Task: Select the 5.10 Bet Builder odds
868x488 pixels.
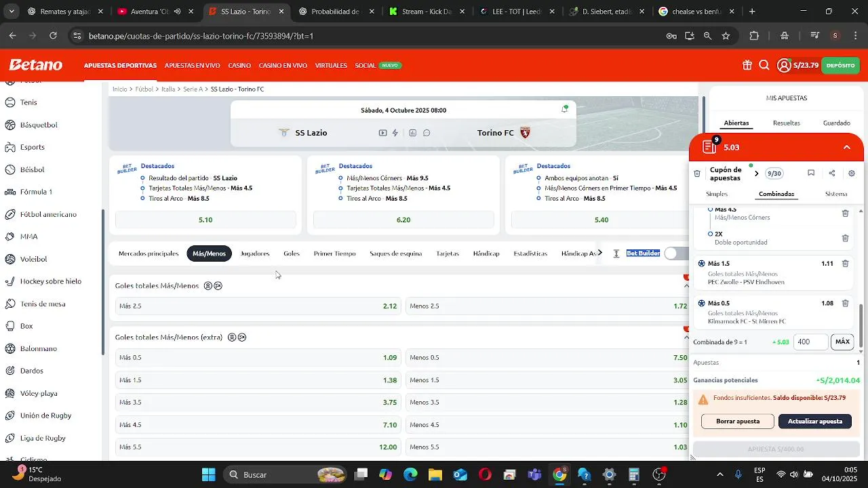Action: tap(205, 220)
